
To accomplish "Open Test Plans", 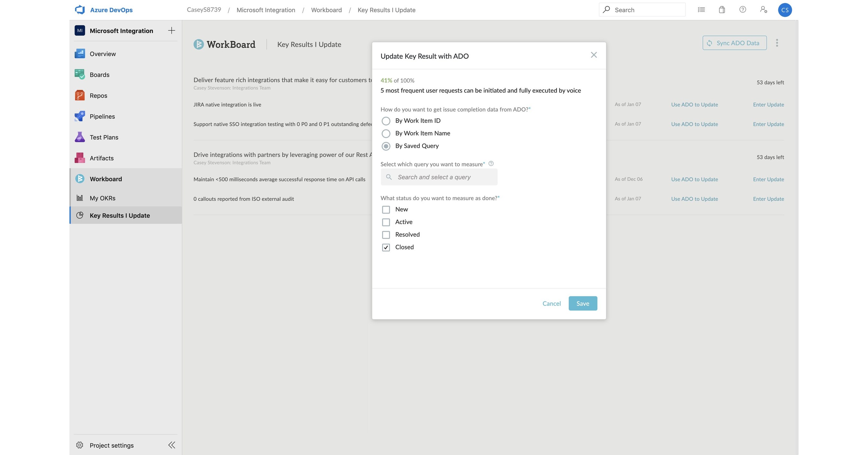I will [x=104, y=137].
